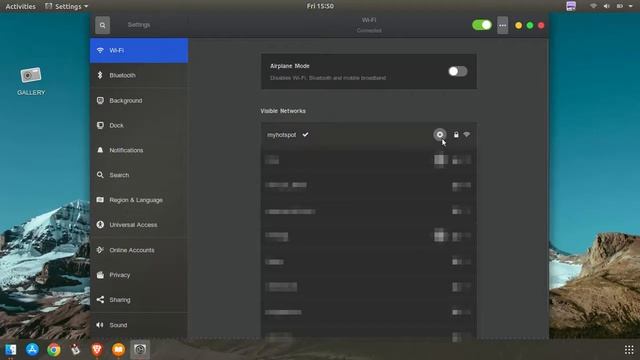The height and width of the screenshot is (360, 640).
Task: Show applications grid button
Action: pyautogui.click(x=629, y=349)
